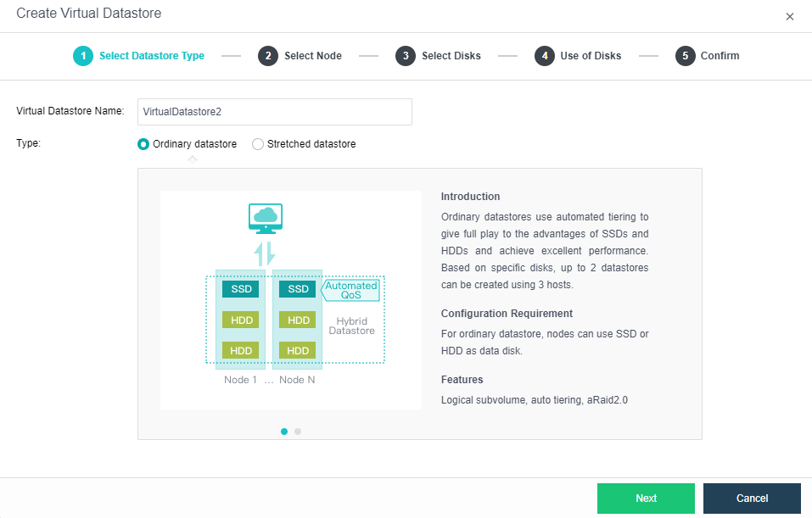Image resolution: width=812 pixels, height=518 pixels.
Task: Go to the Confirm step
Action: tap(720, 56)
